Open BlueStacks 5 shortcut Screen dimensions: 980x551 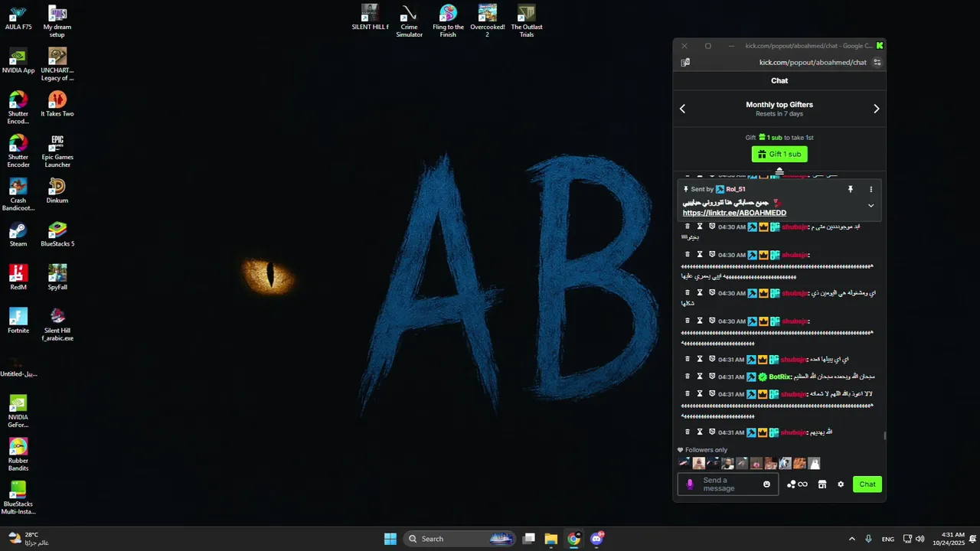[x=57, y=235]
